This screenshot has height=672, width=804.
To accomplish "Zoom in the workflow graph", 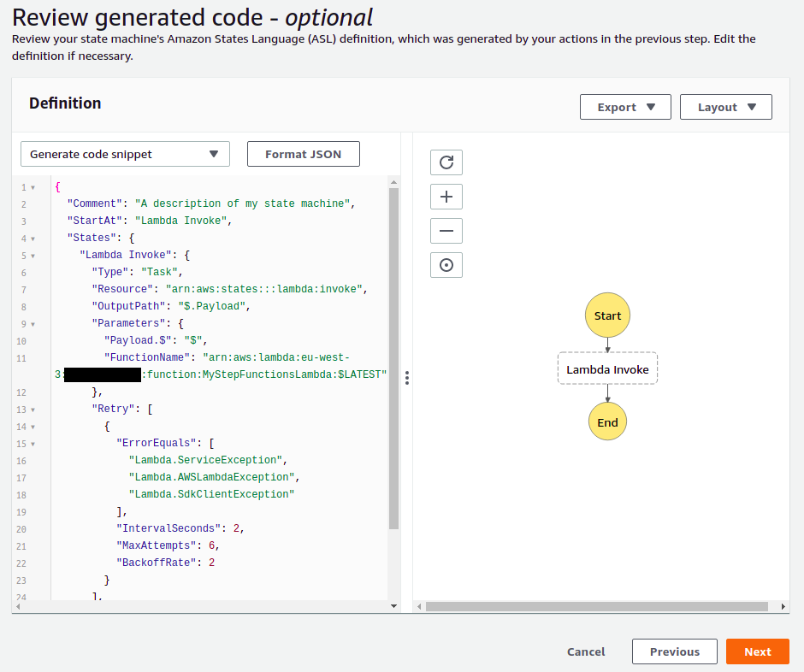I will 446,197.
